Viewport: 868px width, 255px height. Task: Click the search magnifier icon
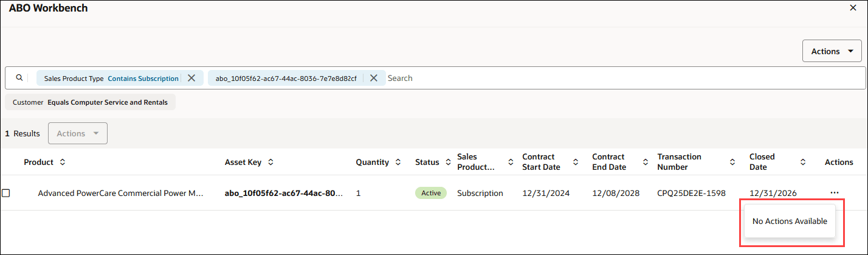pos(19,78)
